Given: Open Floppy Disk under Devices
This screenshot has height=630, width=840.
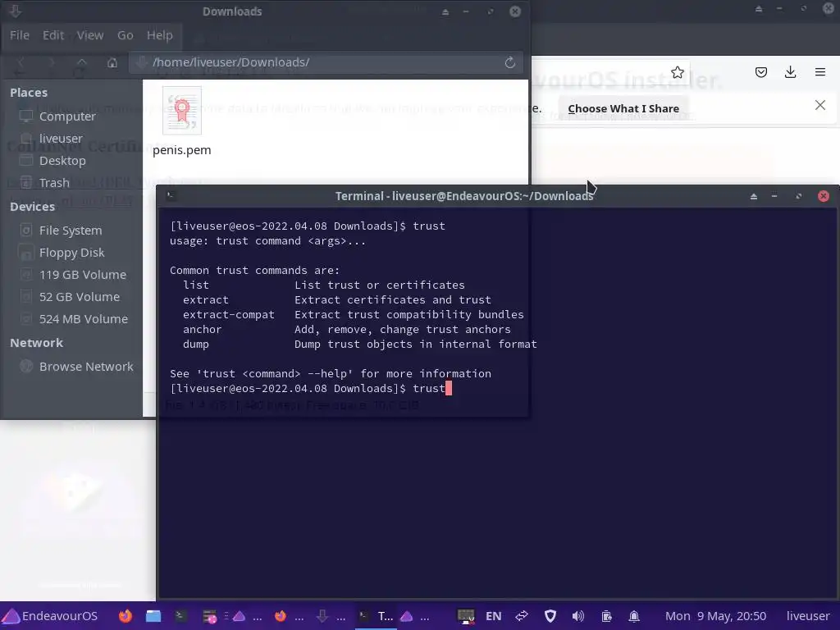Looking at the screenshot, I should point(71,253).
